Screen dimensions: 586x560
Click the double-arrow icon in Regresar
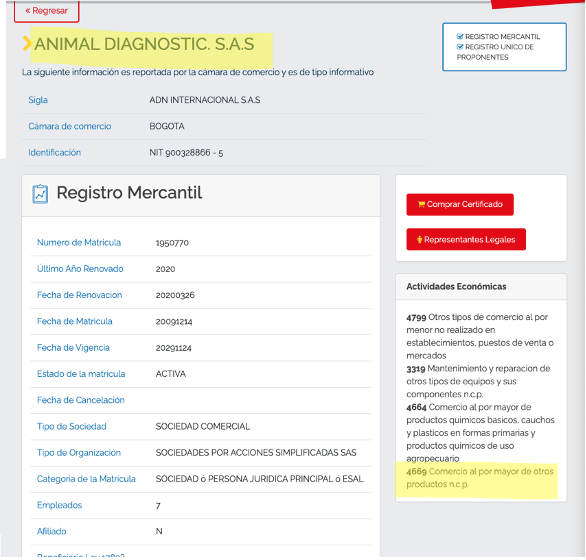(28, 11)
